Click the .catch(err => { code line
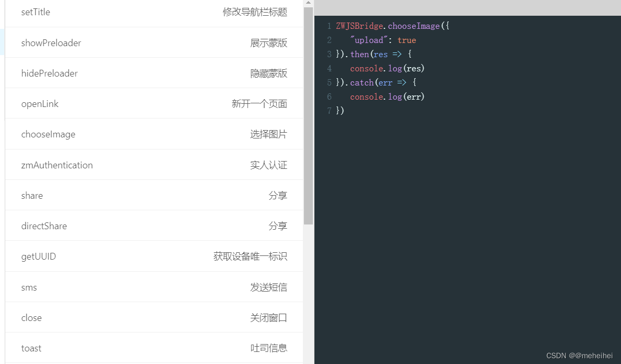 tap(376, 83)
